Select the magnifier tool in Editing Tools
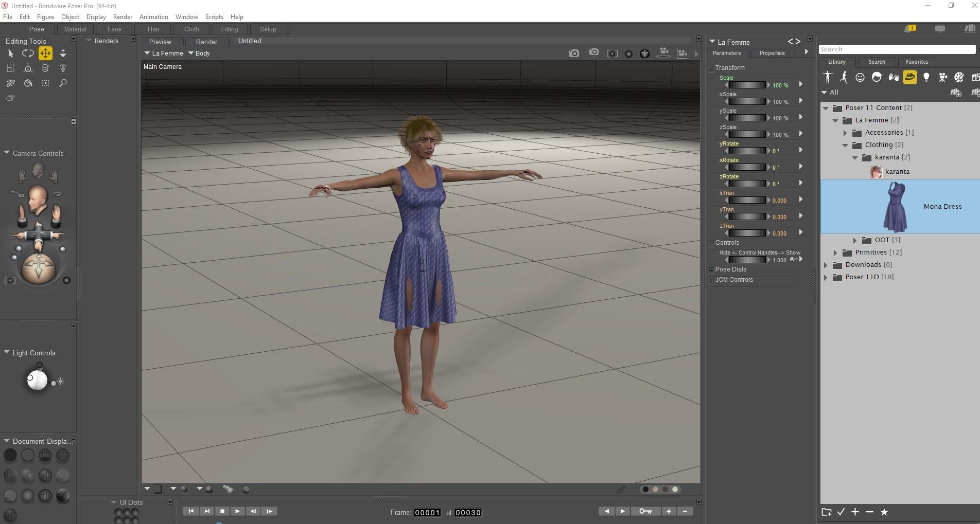This screenshot has width=980, height=524. (63, 83)
